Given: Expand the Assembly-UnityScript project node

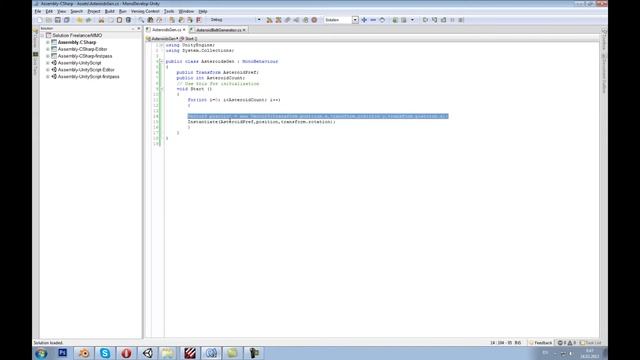Looking at the screenshot, I should (x=48, y=63).
